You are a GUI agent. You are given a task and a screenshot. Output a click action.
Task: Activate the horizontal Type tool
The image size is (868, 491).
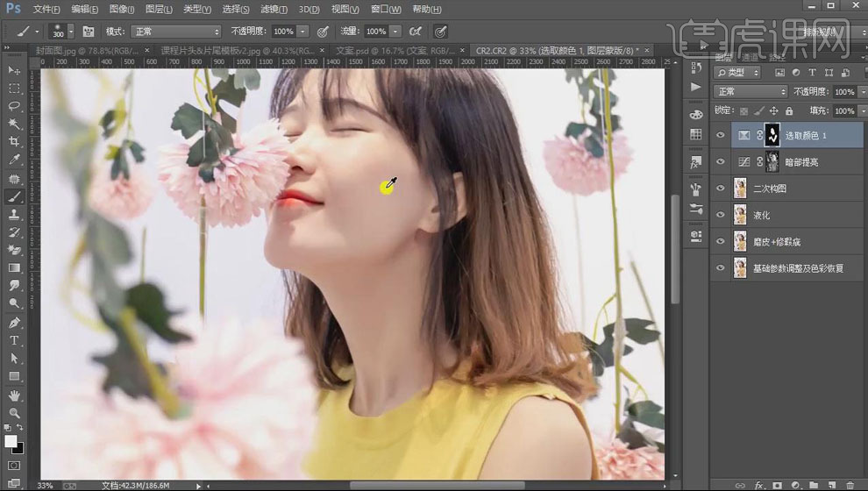14,340
